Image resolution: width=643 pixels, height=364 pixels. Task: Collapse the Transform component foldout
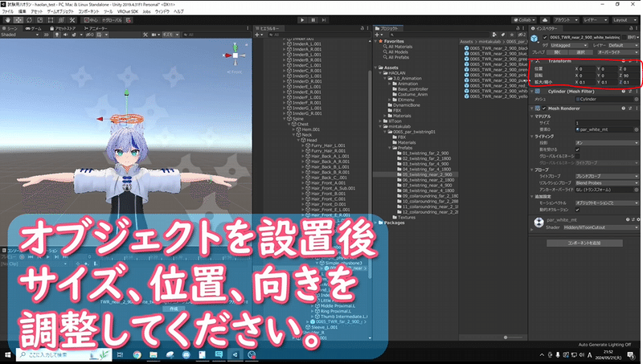point(532,61)
